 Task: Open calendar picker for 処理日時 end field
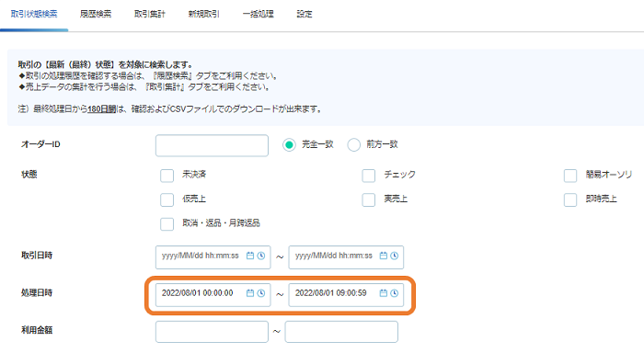click(384, 293)
